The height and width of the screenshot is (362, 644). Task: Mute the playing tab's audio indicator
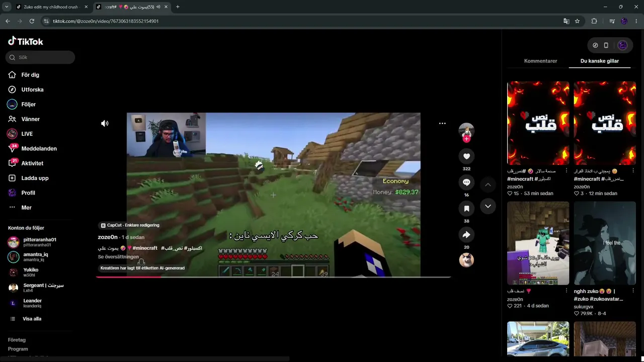pyautogui.click(x=158, y=7)
